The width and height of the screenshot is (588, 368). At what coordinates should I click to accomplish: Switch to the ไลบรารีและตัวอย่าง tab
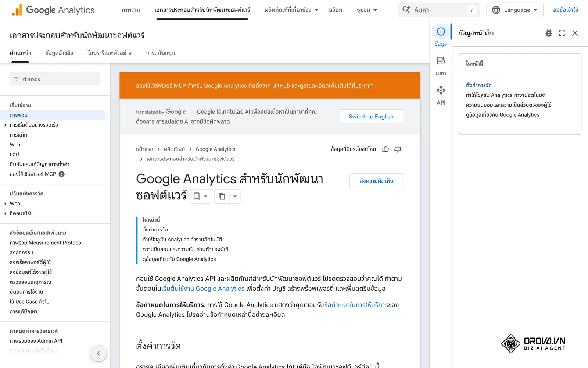(110, 53)
